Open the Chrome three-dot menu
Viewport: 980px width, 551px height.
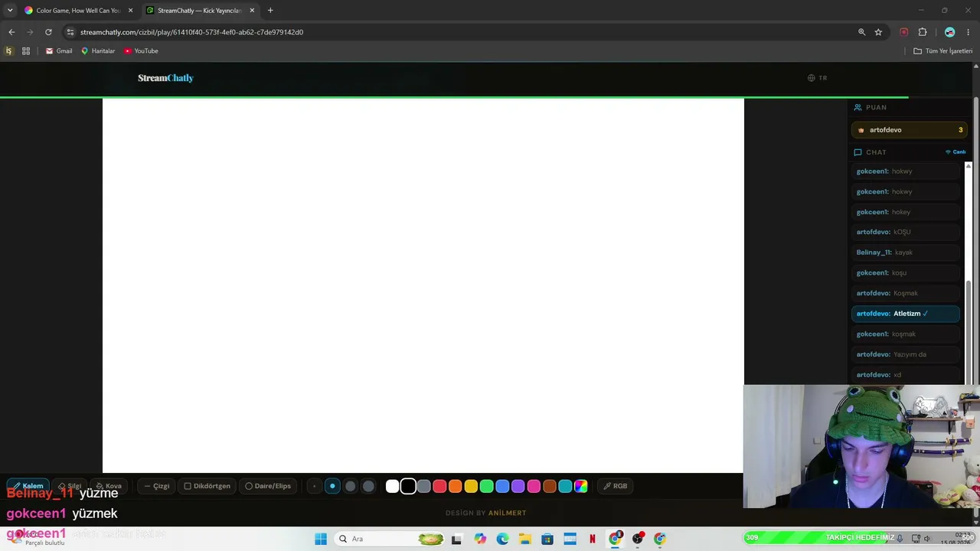click(x=968, y=32)
